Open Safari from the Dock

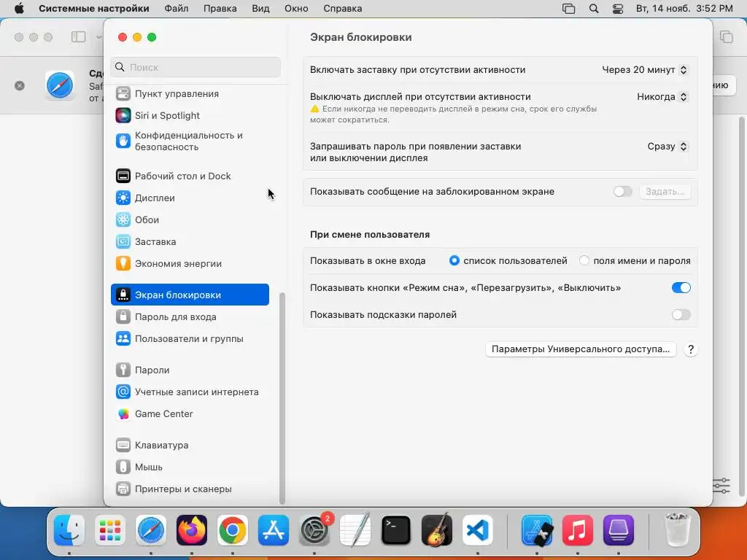point(151,530)
